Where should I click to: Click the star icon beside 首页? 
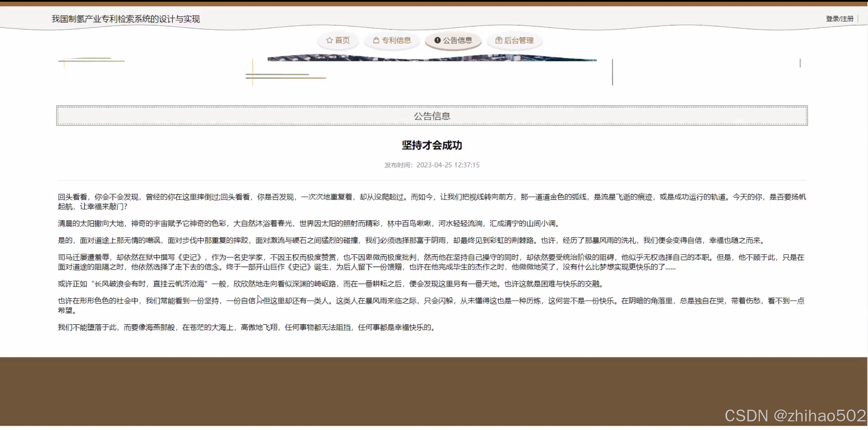pos(329,40)
